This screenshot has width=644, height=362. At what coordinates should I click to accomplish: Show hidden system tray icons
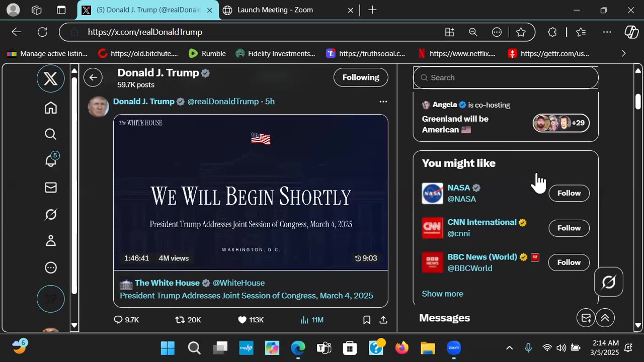(509, 348)
